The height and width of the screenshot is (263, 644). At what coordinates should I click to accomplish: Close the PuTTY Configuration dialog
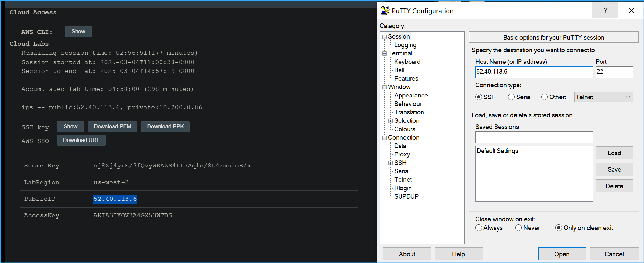[x=631, y=11]
